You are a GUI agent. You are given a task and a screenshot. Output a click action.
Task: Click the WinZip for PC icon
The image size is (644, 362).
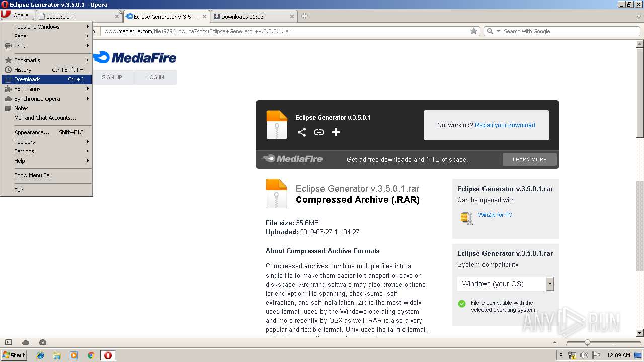[x=467, y=217]
